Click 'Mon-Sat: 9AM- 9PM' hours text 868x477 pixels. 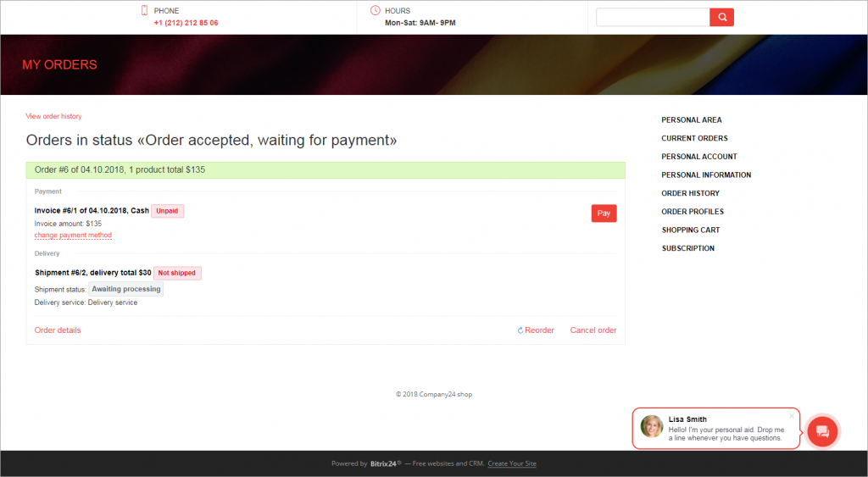pyautogui.click(x=420, y=23)
